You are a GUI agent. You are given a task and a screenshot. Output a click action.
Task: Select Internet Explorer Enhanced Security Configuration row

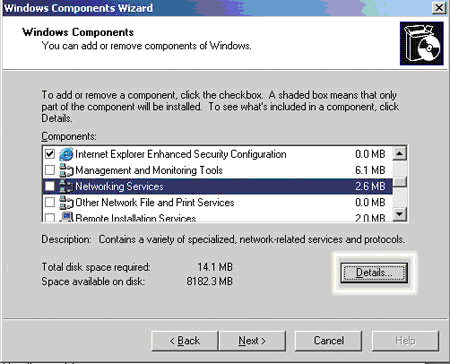coord(217,154)
